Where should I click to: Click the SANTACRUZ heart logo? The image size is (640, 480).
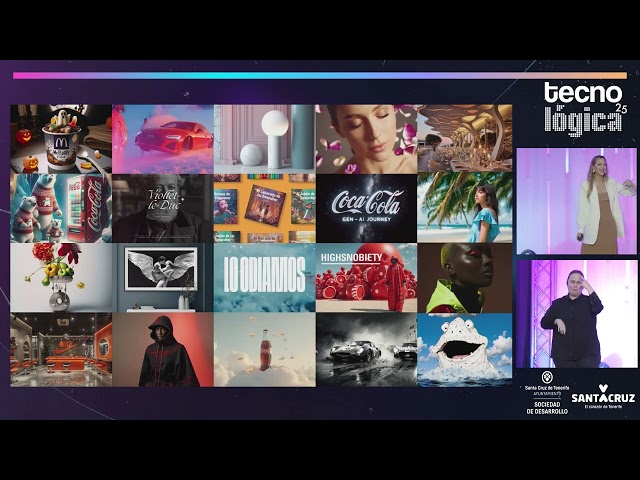pos(603,394)
